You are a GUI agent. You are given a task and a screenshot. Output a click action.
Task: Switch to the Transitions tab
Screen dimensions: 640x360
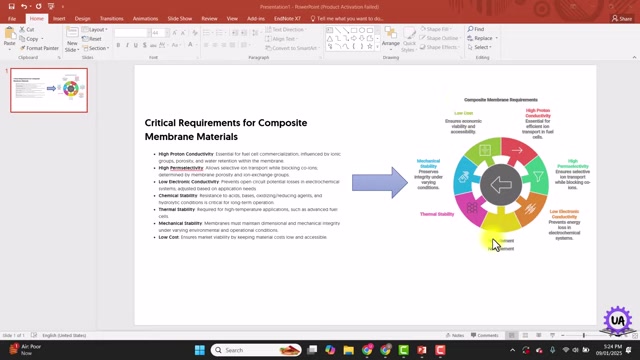point(111,19)
